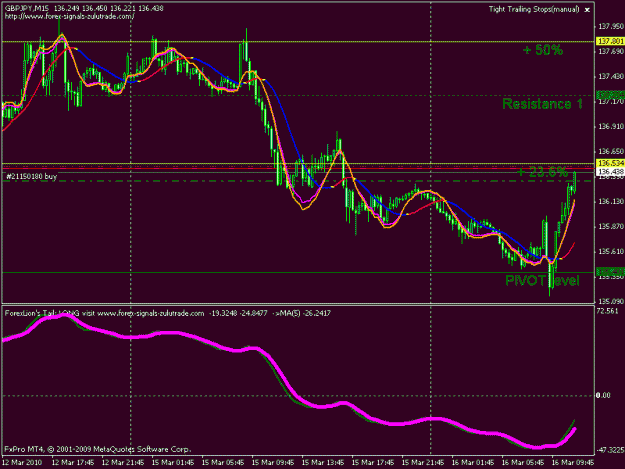Screen dimensions: 625x469
Task: Click the -47.3225 indicator scale minimum
Action: point(610,450)
